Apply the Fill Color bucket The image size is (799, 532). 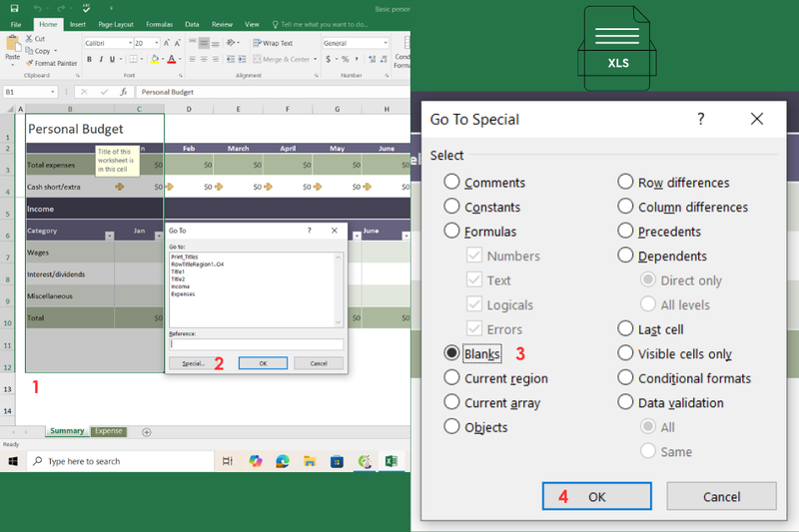tap(155, 60)
